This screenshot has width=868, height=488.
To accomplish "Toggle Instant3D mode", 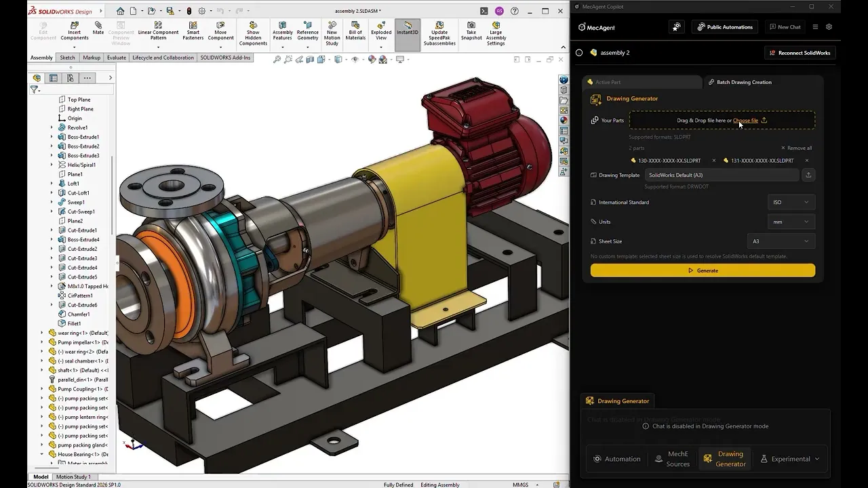I will pyautogui.click(x=408, y=34).
